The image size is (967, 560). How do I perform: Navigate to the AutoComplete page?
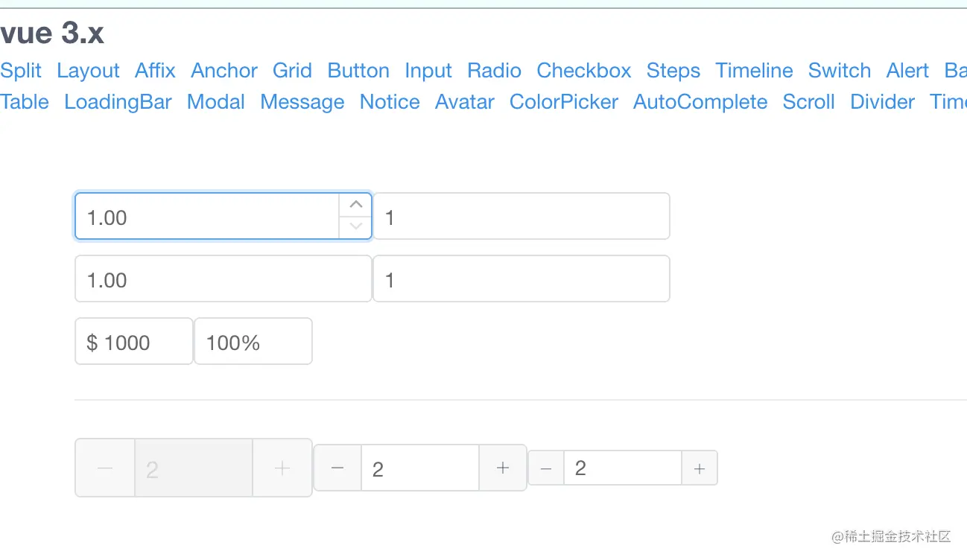pyautogui.click(x=700, y=102)
